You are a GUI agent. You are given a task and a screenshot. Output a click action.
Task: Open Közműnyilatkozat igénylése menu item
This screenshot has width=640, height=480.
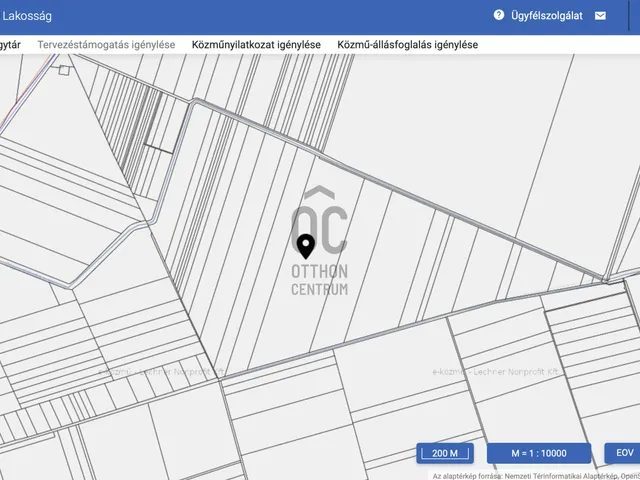[x=256, y=45]
